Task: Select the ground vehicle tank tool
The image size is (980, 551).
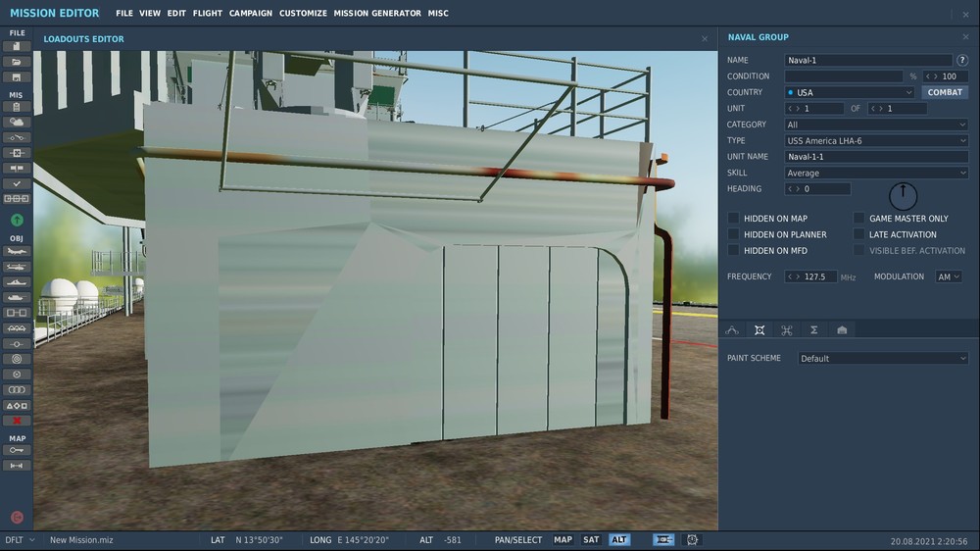Action: pos(17,298)
